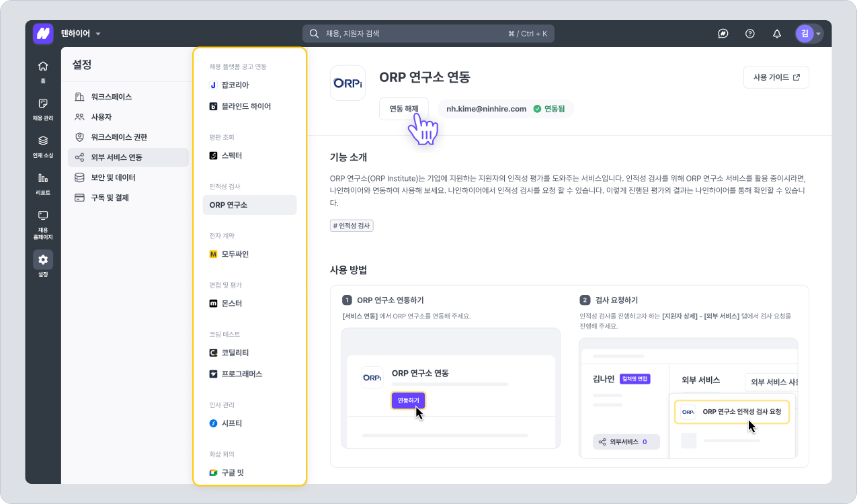Open 채용 홈페이지 in left navigation
857x504 pixels.
[43, 225]
